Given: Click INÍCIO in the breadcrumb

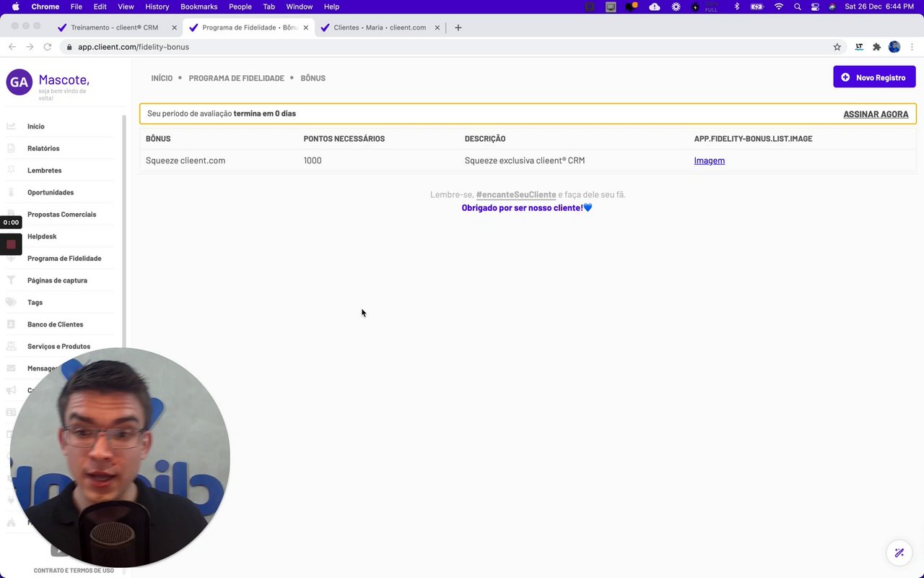Looking at the screenshot, I should click(x=162, y=78).
